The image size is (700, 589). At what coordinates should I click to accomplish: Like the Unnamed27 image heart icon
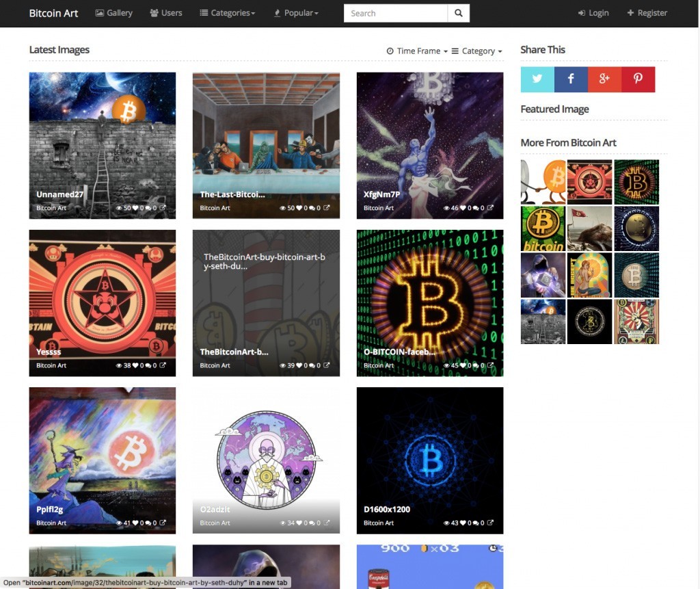coord(135,208)
